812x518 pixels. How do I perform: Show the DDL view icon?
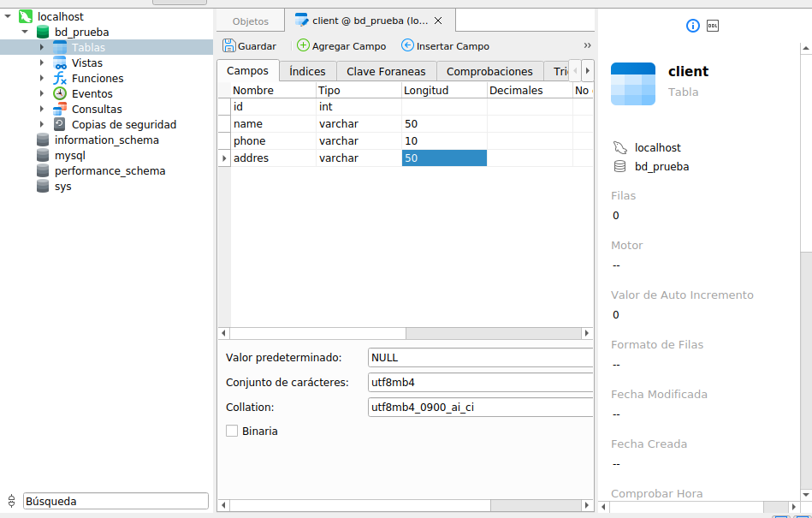click(x=713, y=26)
